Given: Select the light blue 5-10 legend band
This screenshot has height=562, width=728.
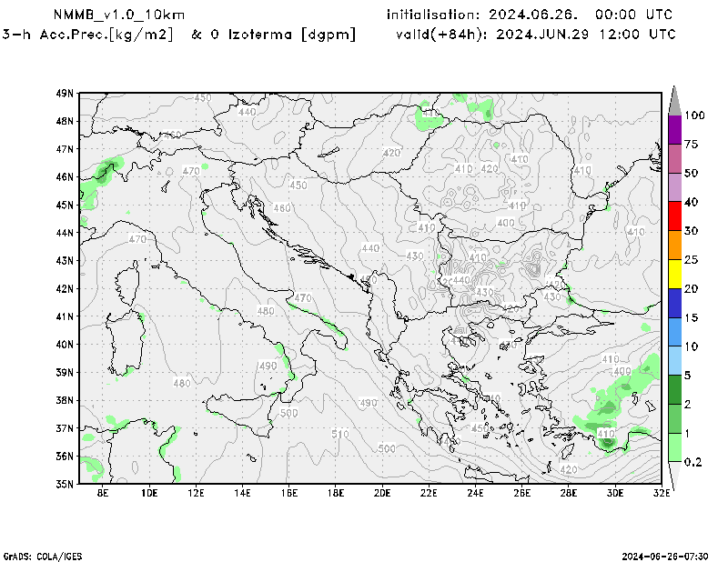Looking at the screenshot, I should (x=674, y=360).
